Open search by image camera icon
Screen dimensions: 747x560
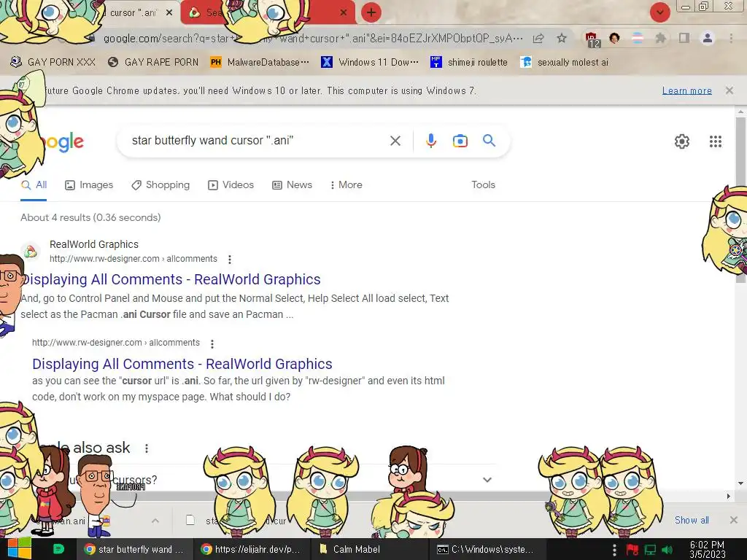[x=460, y=141]
